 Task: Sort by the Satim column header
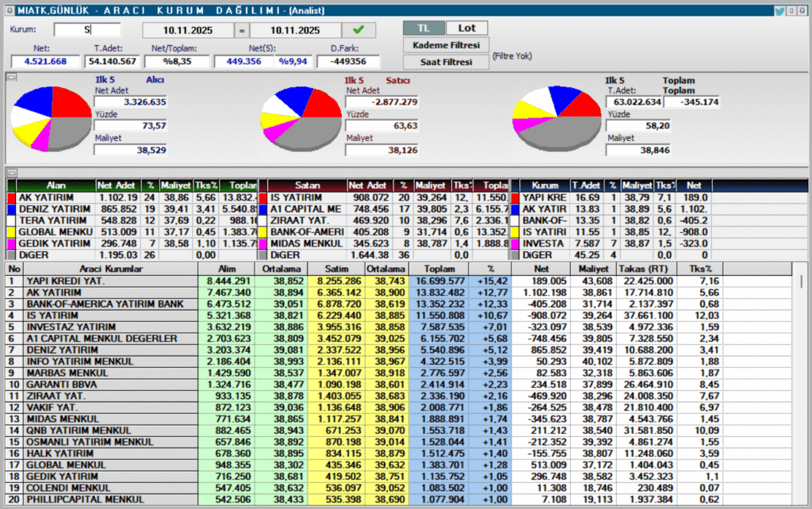pyautogui.click(x=335, y=269)
